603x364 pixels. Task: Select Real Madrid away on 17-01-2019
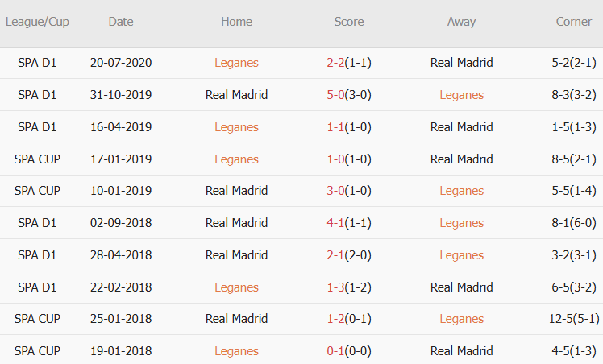(x=462, y=159)
